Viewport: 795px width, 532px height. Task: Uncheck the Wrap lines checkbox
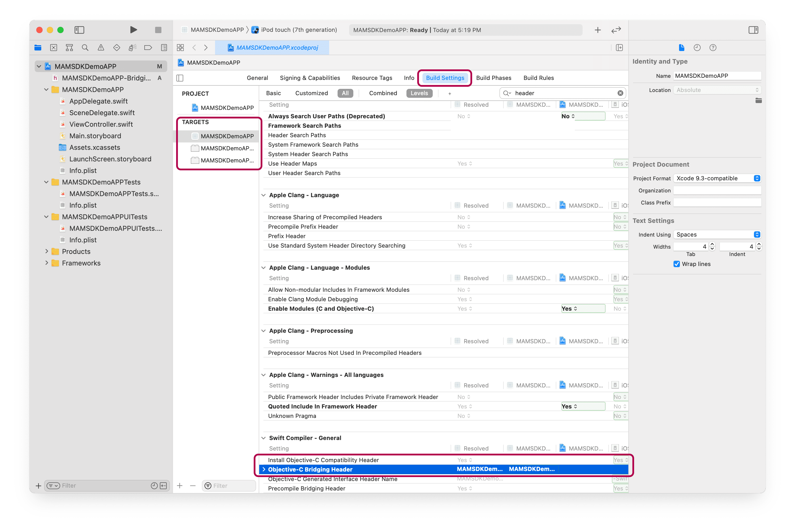[677, 264]
